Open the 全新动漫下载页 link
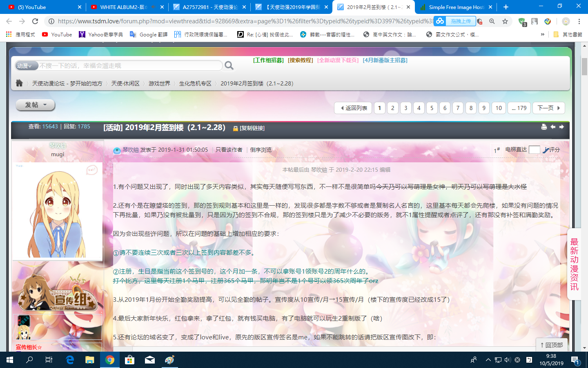Image resolution: width=588 pixels, height=368 pixels. point(338,60)
